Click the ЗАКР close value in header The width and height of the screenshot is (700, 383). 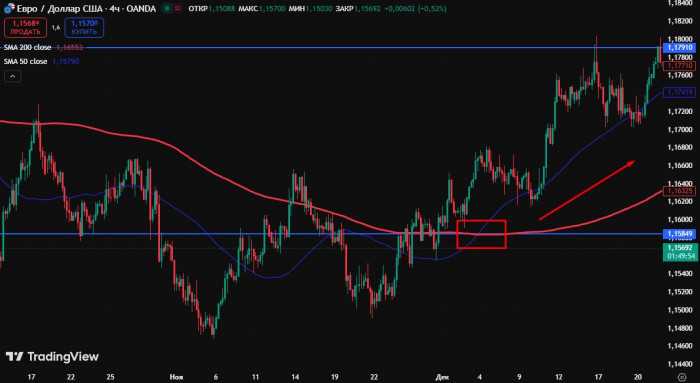coord(367,8)
